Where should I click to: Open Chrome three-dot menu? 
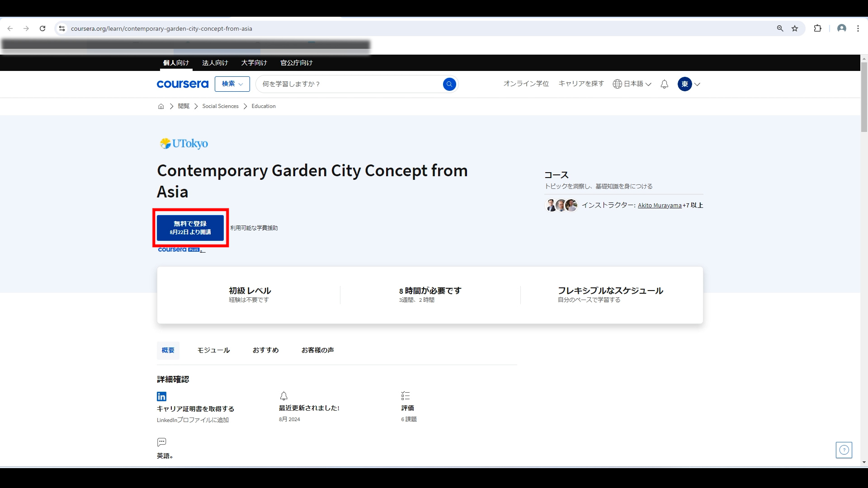point(858,28)
